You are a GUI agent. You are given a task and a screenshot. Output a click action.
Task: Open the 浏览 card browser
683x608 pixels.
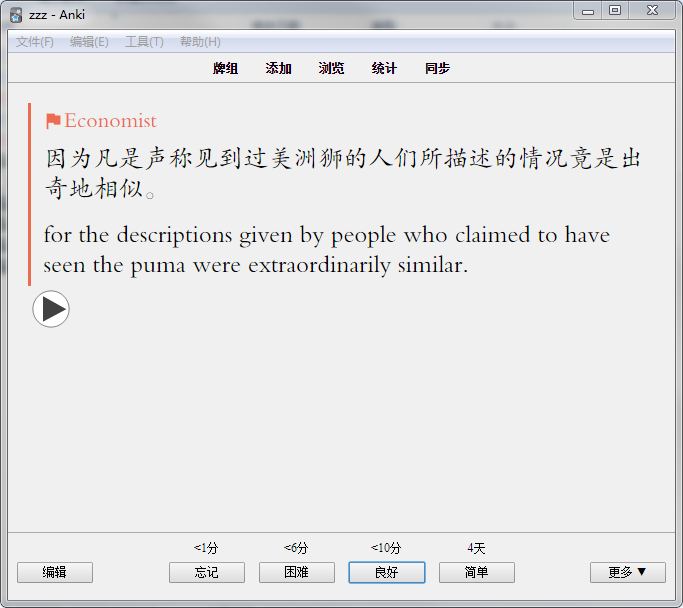(331, 68)
